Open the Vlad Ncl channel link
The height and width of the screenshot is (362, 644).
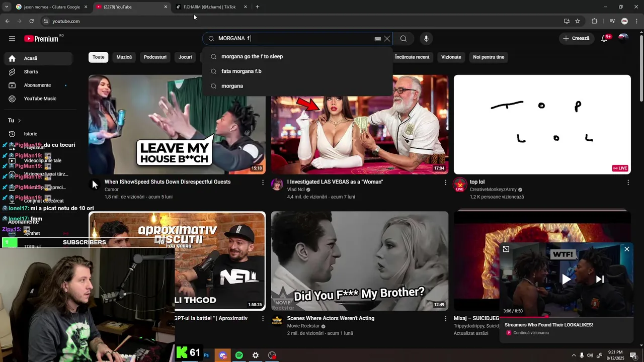[x=296, y=190]
